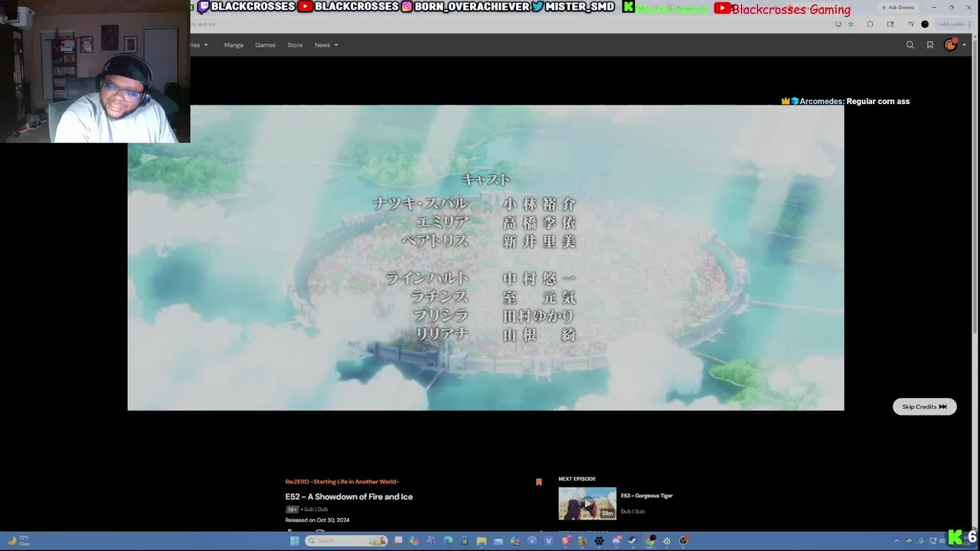The image size is (980, 551).
Task: Open File Explorer from the taskbar
Action: click(x=482, y=541)
